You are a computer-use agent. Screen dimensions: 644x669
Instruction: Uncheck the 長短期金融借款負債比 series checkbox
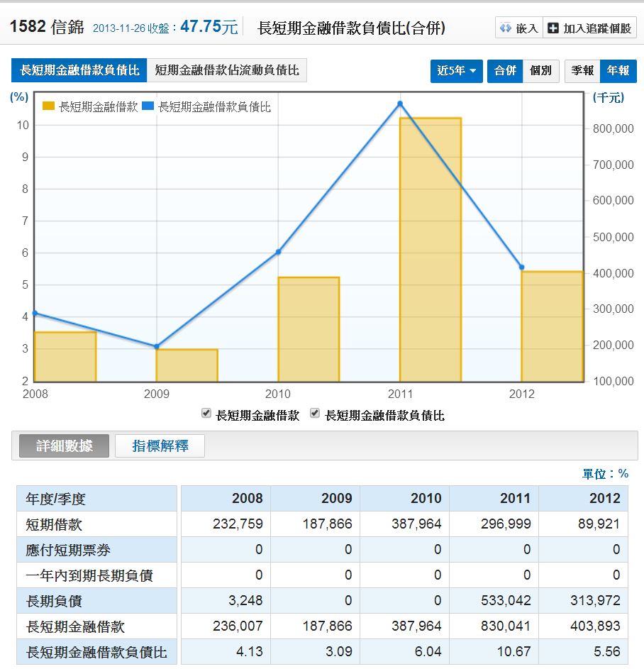pos(315,414)
